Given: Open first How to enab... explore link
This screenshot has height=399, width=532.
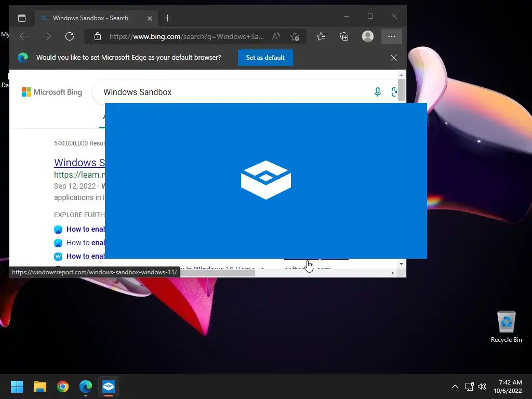Looking at the screenshot, I should (86, 229).
